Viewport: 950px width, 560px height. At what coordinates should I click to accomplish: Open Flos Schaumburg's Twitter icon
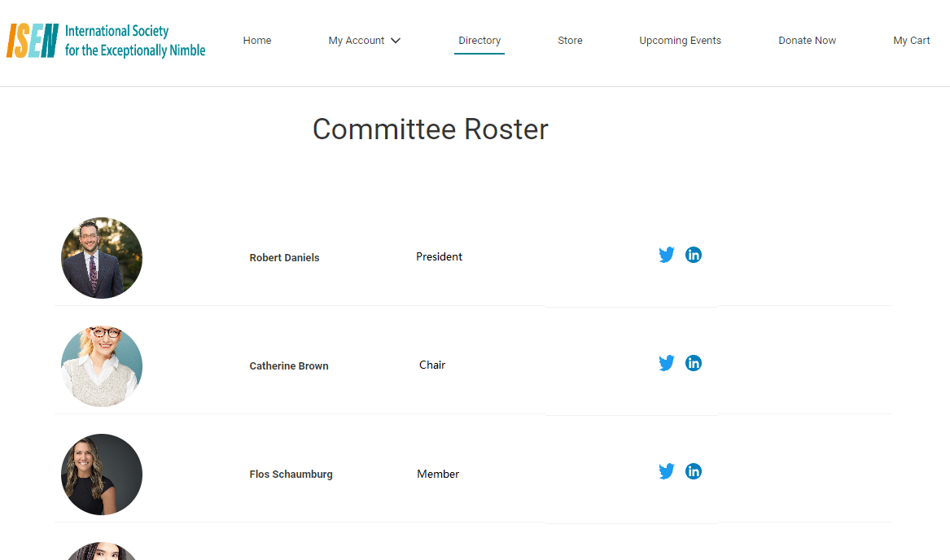coord(667,471)
